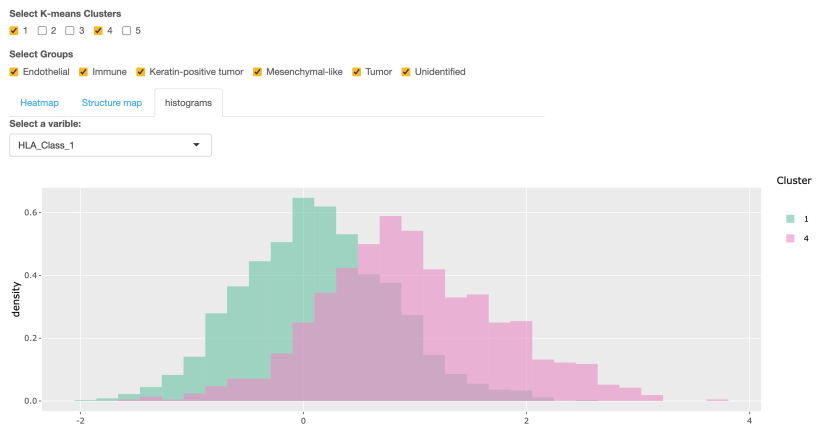Click the tallest pink histogram bar
The height and width of the screenshot is (428, 830).
[x=390, y=310]
